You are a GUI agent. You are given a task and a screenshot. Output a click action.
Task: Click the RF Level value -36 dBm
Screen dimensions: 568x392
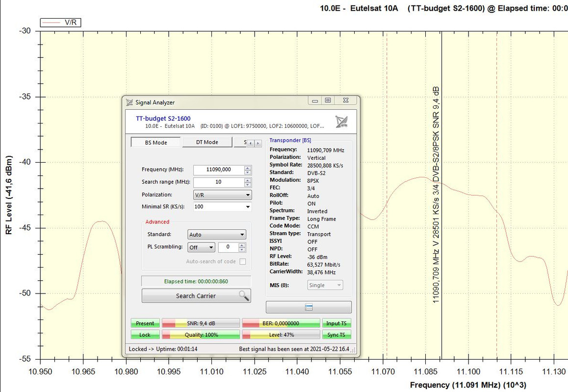click(x=317, y=257)
